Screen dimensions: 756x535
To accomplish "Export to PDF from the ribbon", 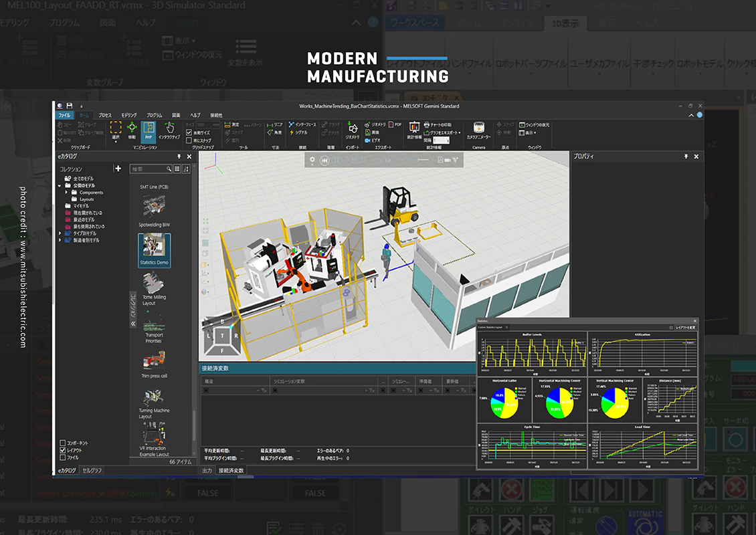I will (393, 124).
